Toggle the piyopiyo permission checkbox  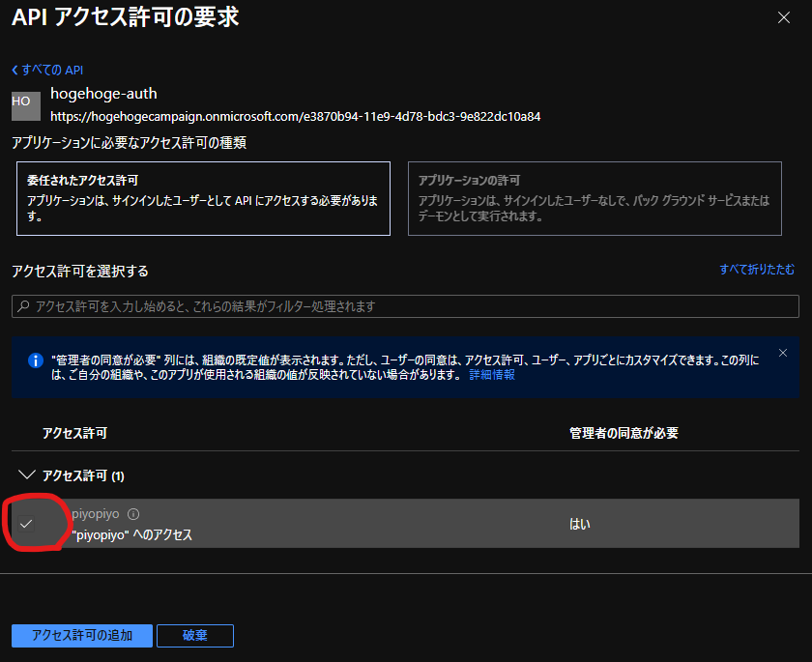tap(26, 524)
